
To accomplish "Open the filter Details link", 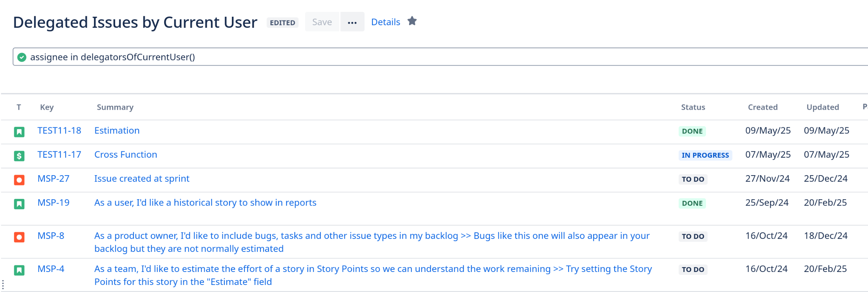I will (x=385, y=22).
